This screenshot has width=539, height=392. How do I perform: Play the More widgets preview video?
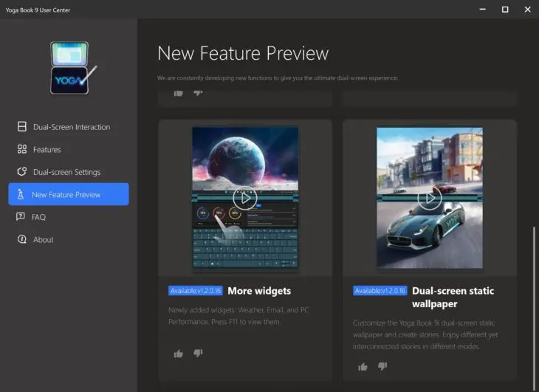[244, 198]
